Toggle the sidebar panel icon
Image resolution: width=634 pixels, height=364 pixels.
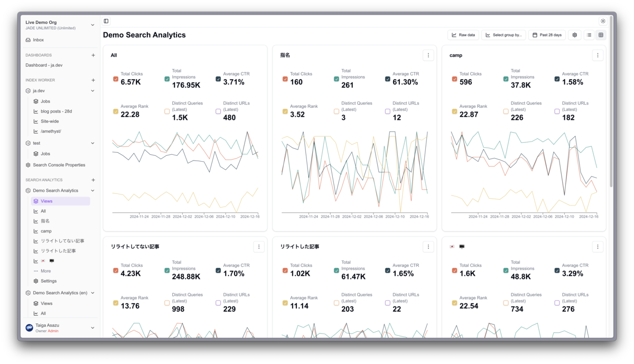coord(106,21)
